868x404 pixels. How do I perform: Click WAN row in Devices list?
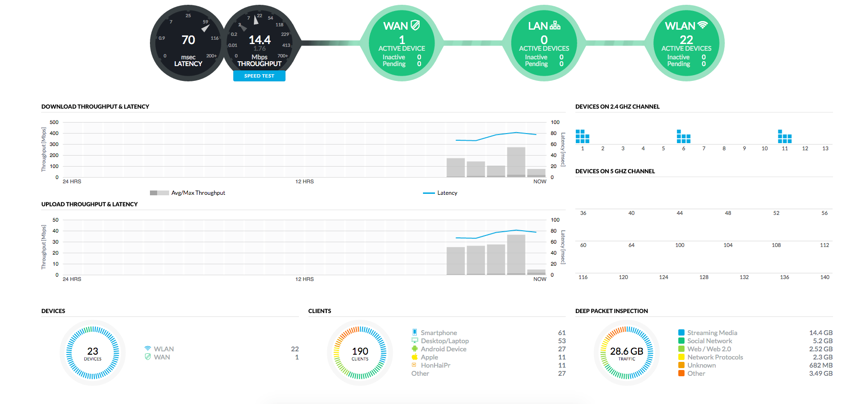[x=221, y=357]
